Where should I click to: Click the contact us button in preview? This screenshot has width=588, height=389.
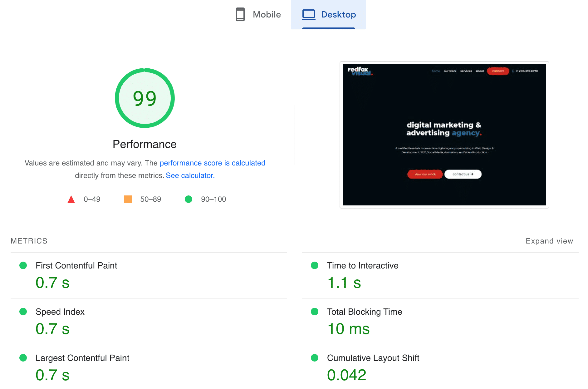[x=463, y=174]
